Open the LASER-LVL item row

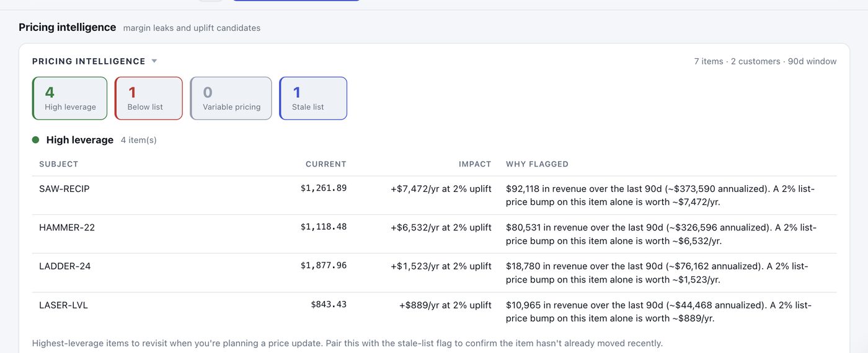[434, 312]
